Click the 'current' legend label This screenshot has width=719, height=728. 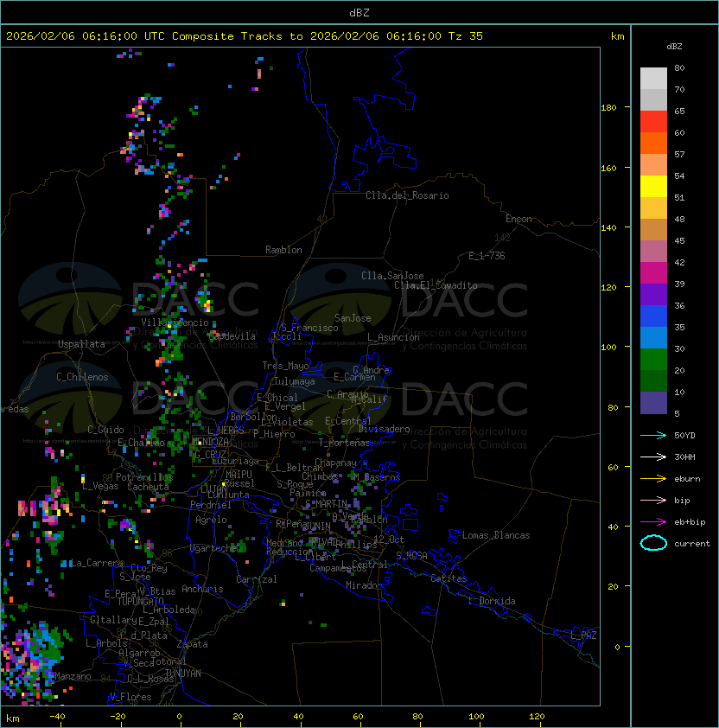coord(692,544)
